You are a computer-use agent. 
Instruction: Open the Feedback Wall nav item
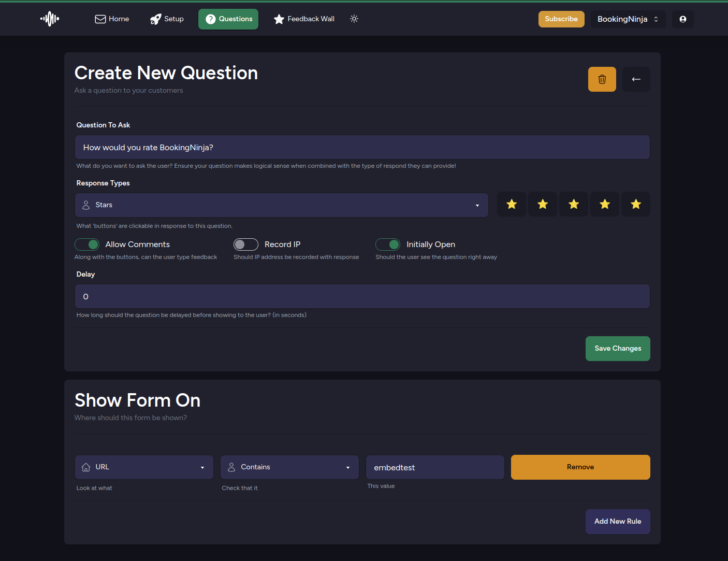(304, 19)
